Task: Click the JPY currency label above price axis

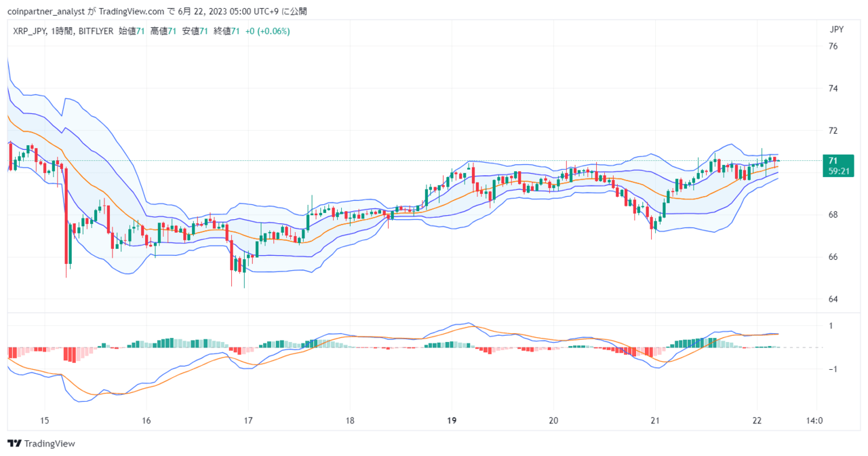Action: point(837,29)
